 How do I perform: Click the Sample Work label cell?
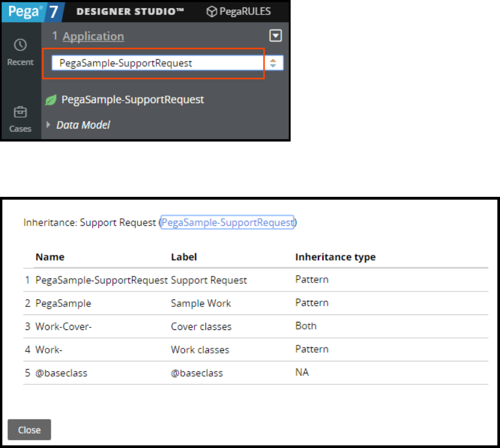[201, 303]
